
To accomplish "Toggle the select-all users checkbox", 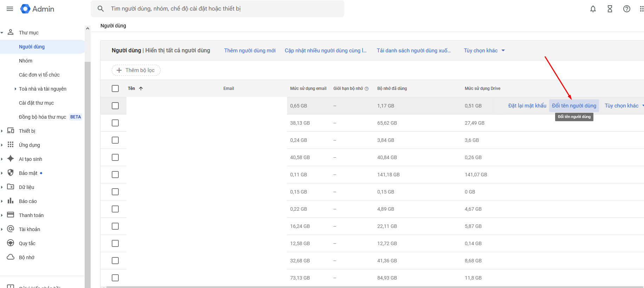I will tap(115, 89).
